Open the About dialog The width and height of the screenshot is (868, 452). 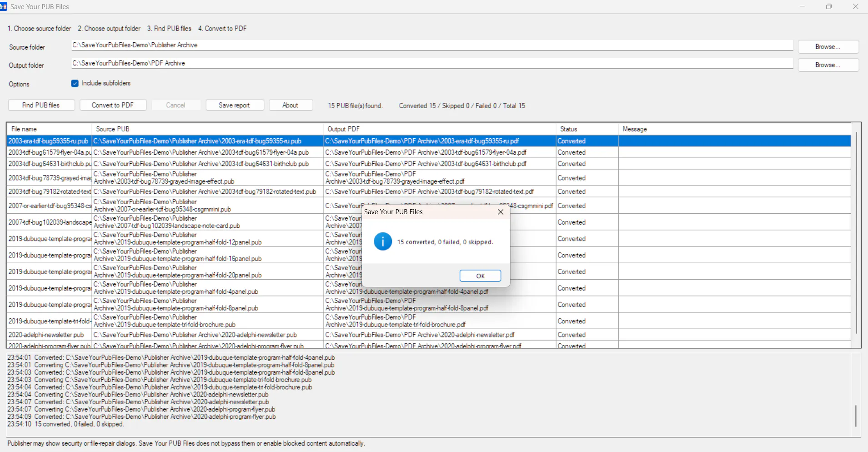pos(291,105)
